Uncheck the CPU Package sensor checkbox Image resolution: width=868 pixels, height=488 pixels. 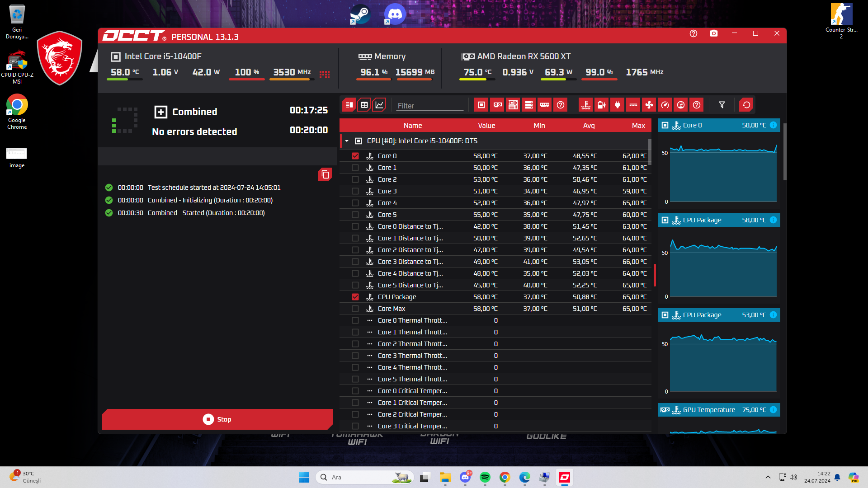(x=355, y=297)
